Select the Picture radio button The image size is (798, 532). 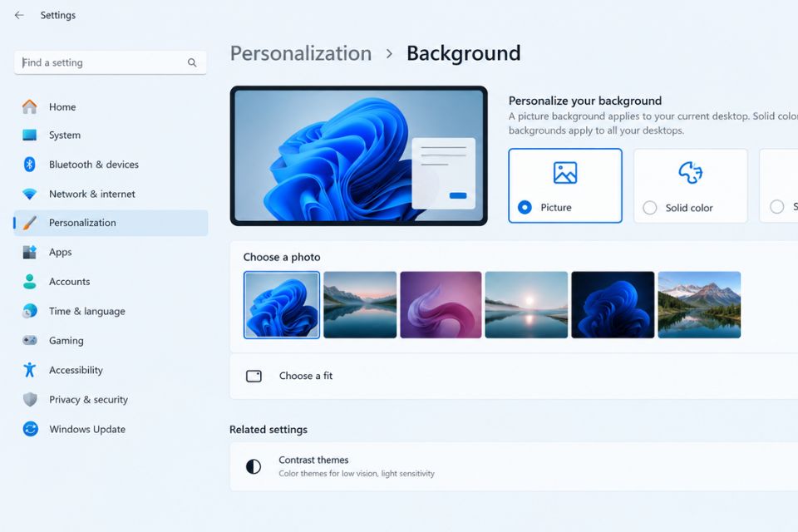pos(525,207)
